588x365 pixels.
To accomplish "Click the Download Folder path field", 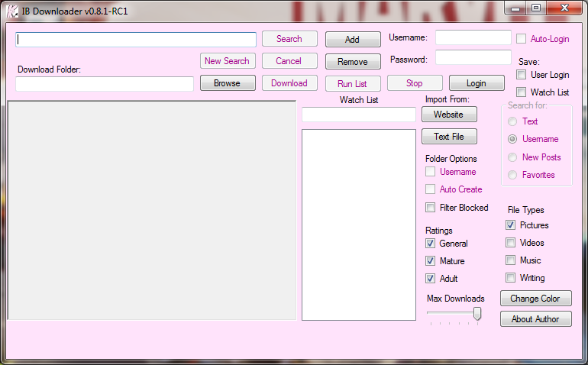I will (105, 84).
